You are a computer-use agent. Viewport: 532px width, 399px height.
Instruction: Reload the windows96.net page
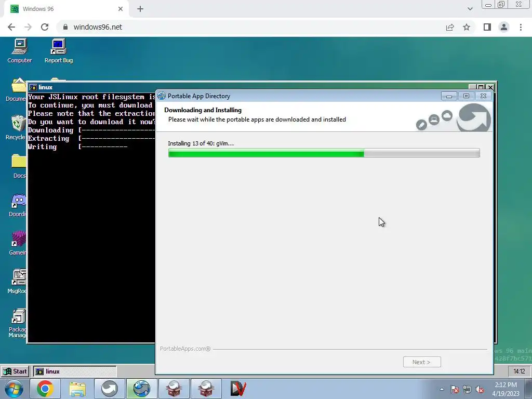pos(45,27)
